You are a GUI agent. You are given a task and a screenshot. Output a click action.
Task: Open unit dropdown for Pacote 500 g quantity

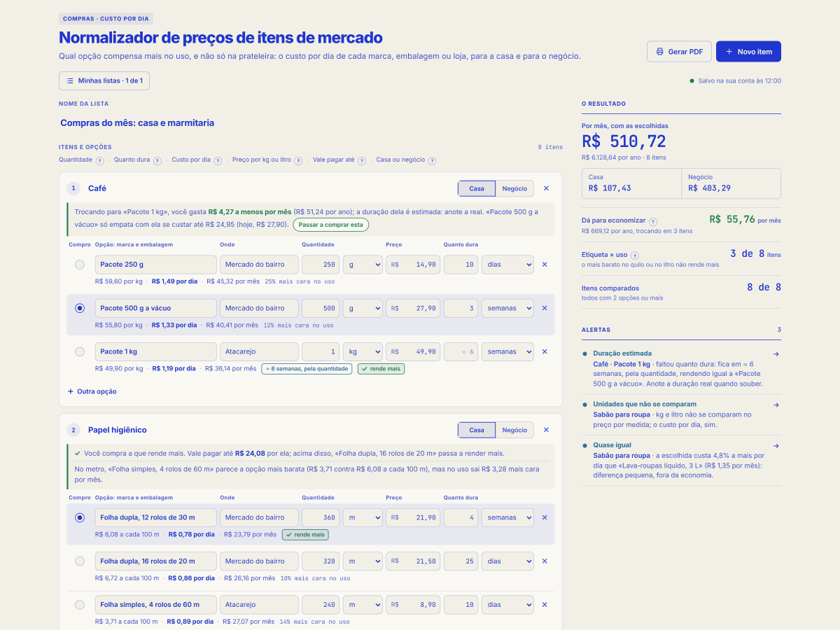click(x=363, y=308)
